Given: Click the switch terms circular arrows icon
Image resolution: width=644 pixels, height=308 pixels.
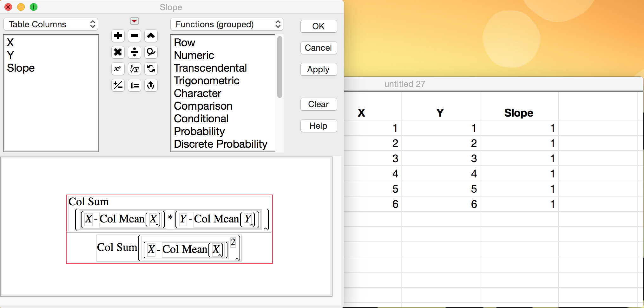Looking at the screenshot, I should point(151,69).
